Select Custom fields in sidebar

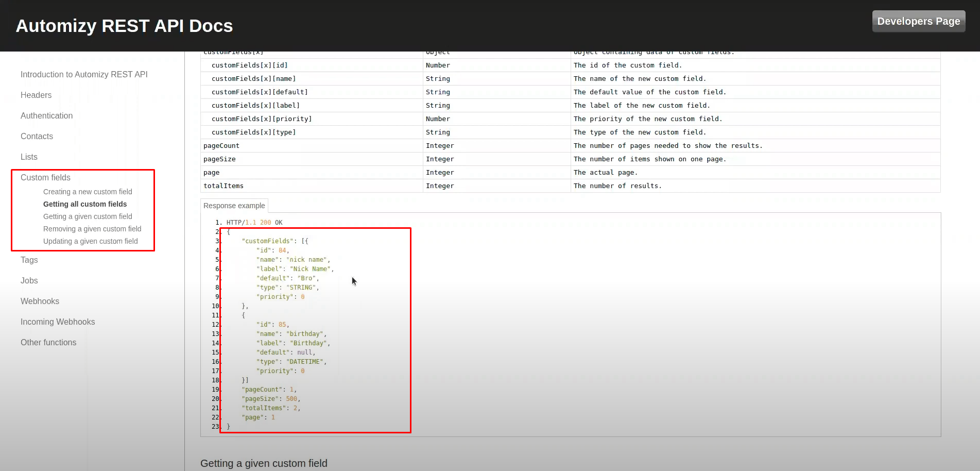click(x=45, y=177)
